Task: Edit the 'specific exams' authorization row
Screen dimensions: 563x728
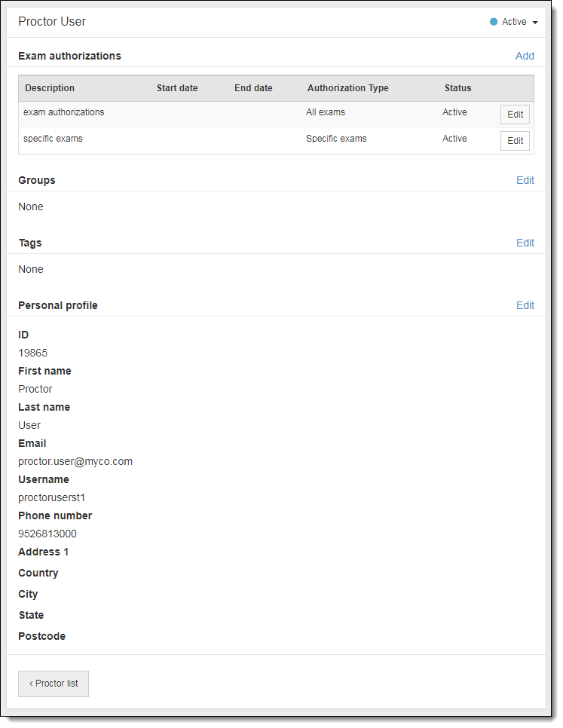Action: [x=515, y=141]
